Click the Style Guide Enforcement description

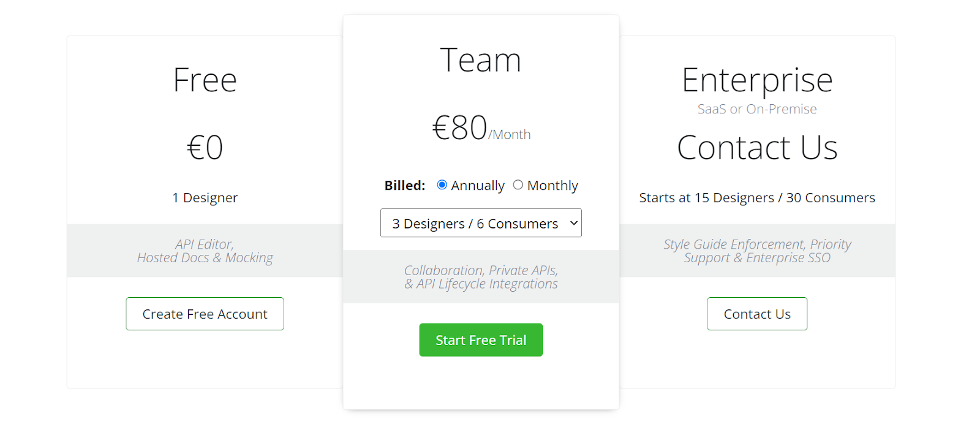pyautogui.click(x=757, y=251)
